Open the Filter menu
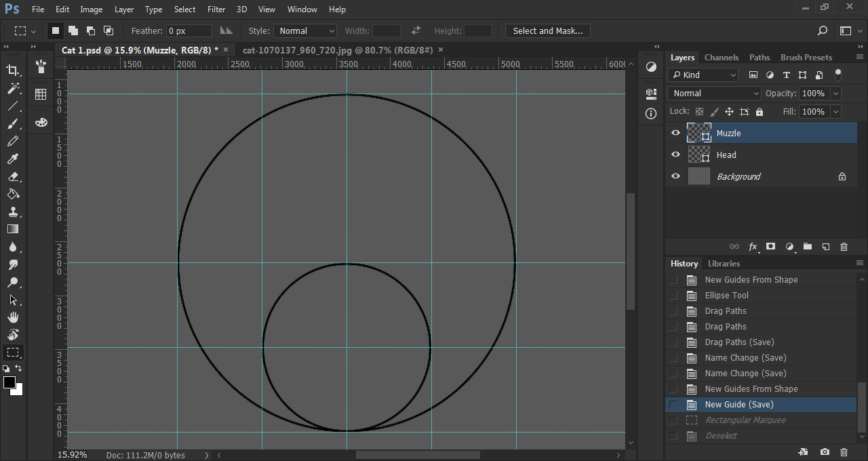The image size is (868, 461). click(x=216, y=9)
